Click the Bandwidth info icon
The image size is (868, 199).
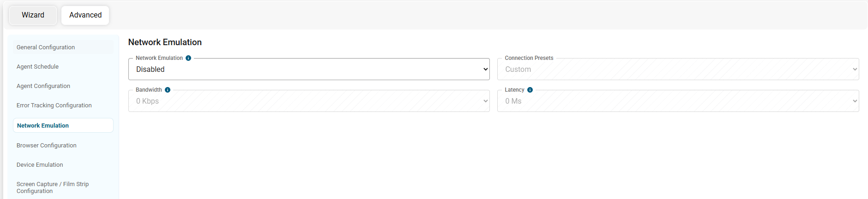[x=168, y=90]
